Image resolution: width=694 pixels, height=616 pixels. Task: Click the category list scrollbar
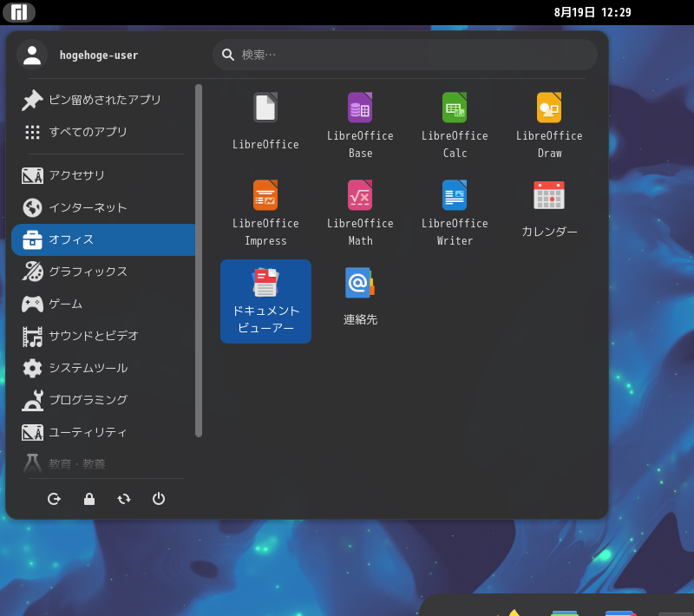(199, 260)
